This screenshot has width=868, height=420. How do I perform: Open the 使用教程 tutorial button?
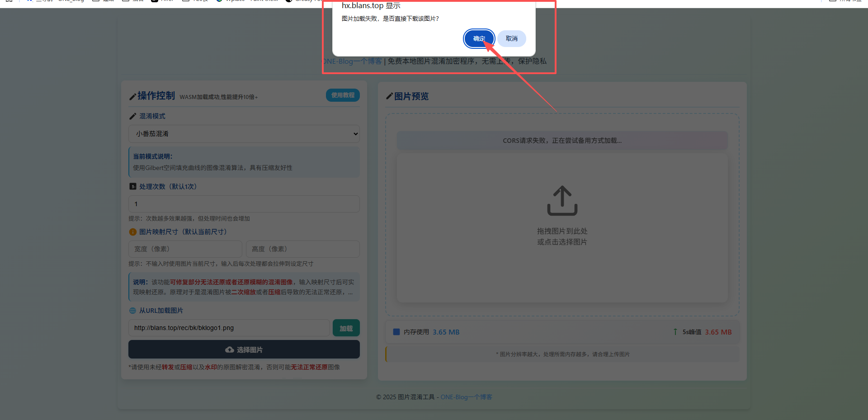(343, 95)
